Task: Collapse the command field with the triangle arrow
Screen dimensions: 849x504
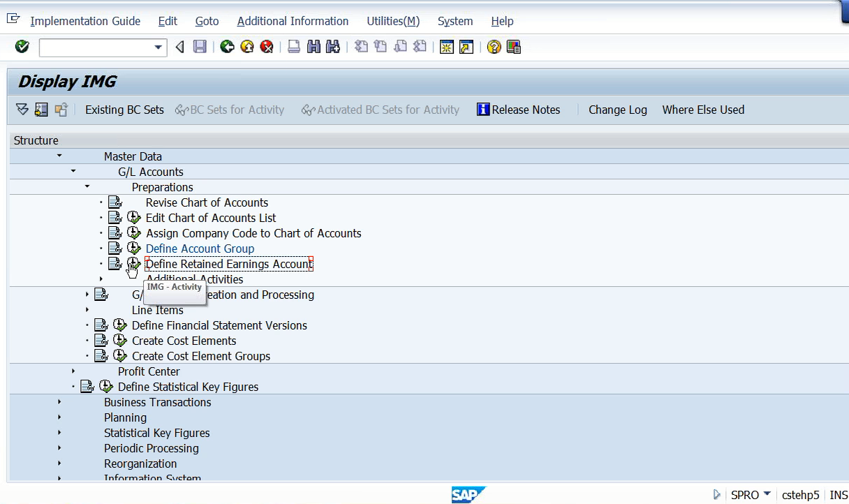Action: tap(180, 47)
